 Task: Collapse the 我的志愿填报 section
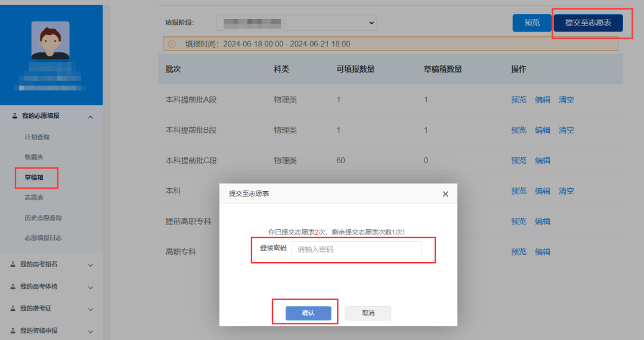91,116
